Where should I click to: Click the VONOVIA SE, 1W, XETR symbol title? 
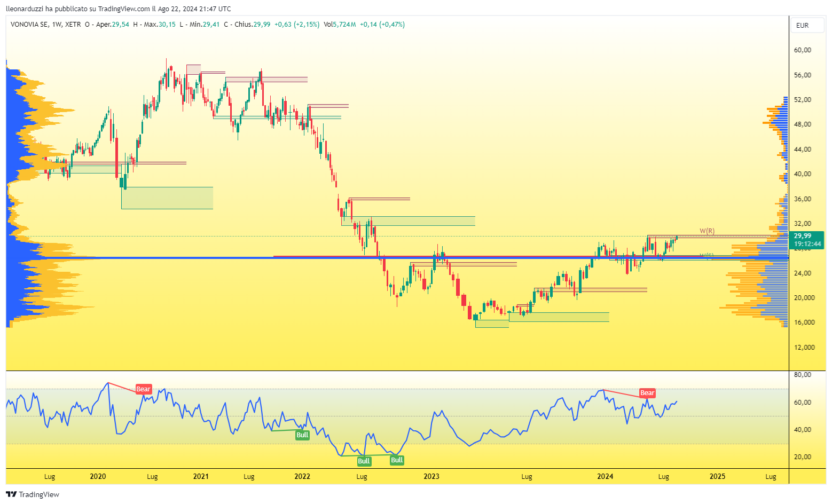click(x=46, y=24)
